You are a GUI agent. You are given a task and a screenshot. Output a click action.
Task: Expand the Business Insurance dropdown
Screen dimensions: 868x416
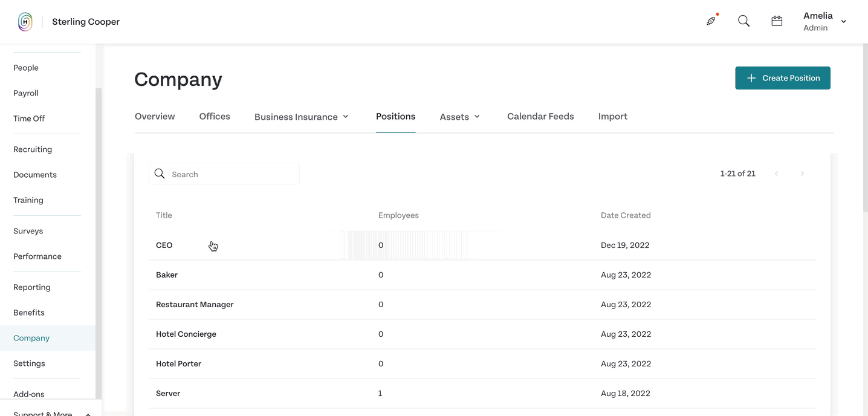tap(301, 117)
